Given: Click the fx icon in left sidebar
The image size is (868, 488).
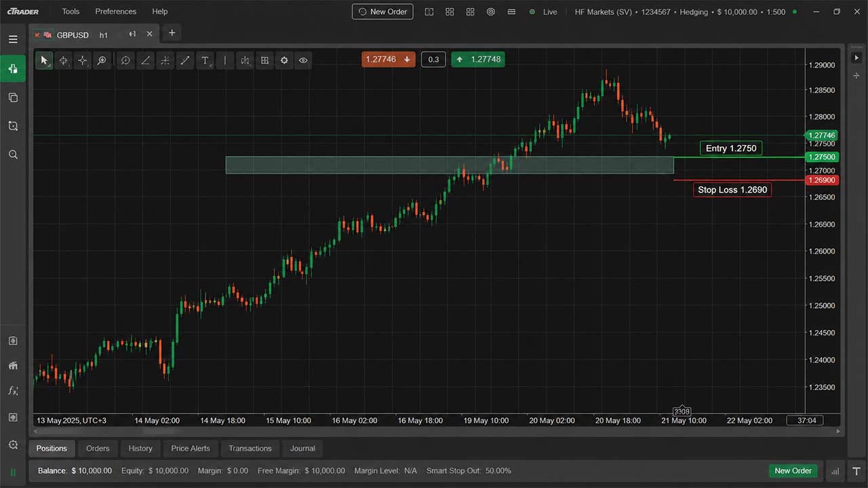Looking at the screenshot, I should click(x=13, y=390).
